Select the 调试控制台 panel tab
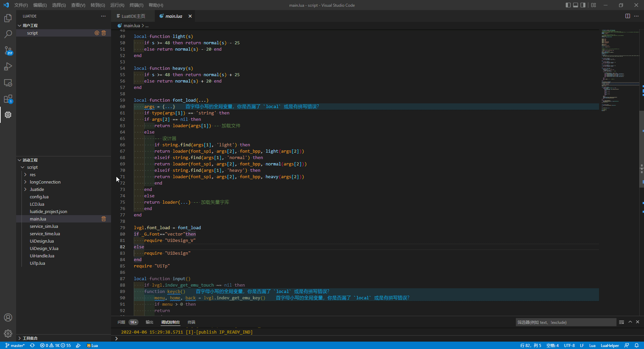The width and height of the screenshot is (644, 349). coord(170,322)
